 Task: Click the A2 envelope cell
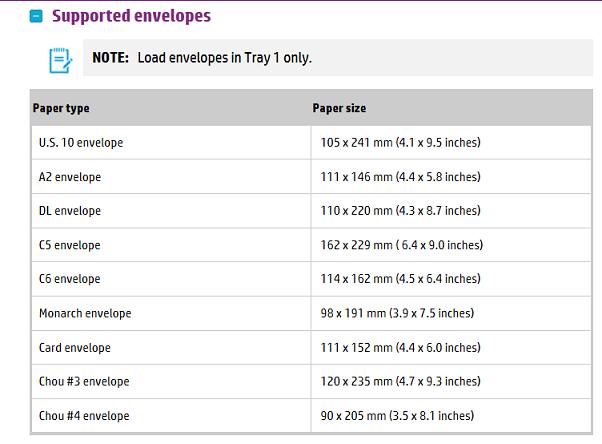pos(171,177)
